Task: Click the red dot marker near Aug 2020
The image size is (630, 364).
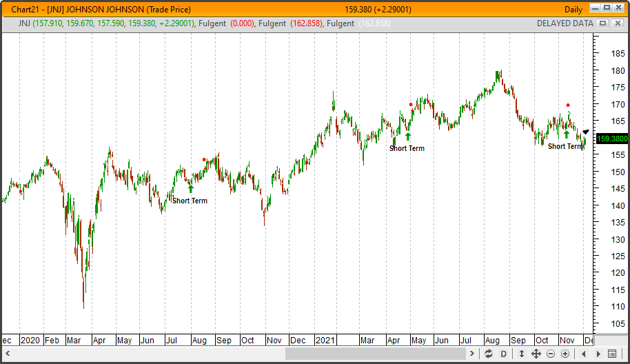Action: click(x=204, y=160)
